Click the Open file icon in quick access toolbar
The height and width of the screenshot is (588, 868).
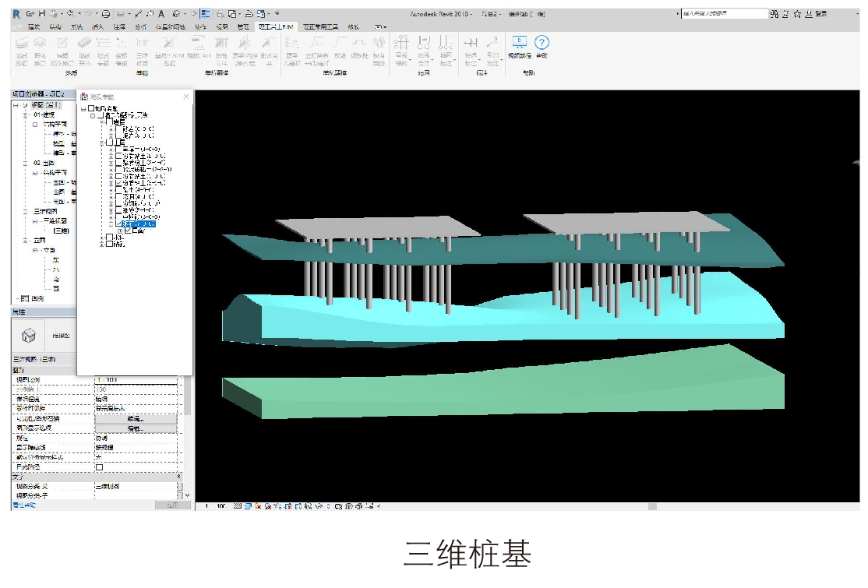(30, 14)
